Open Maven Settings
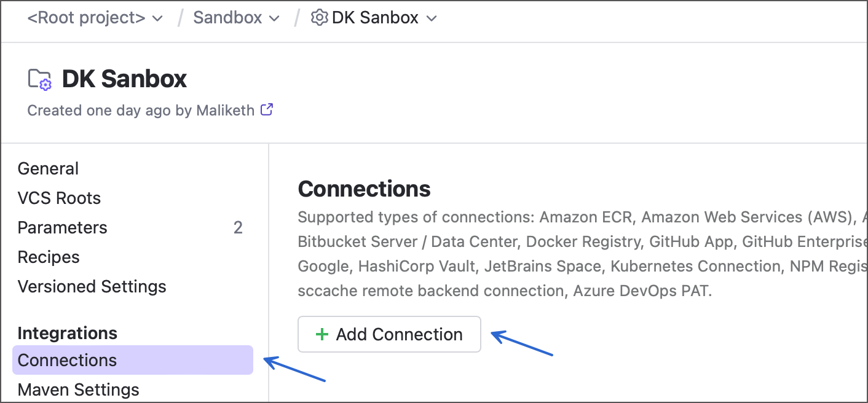The width and height of the screenshot is (868, 403). click(78, 389)
